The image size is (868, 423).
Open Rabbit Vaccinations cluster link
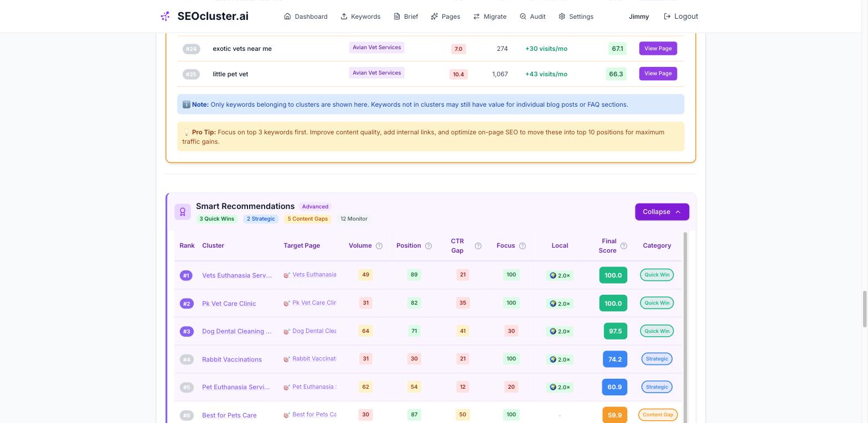[232, 359]
